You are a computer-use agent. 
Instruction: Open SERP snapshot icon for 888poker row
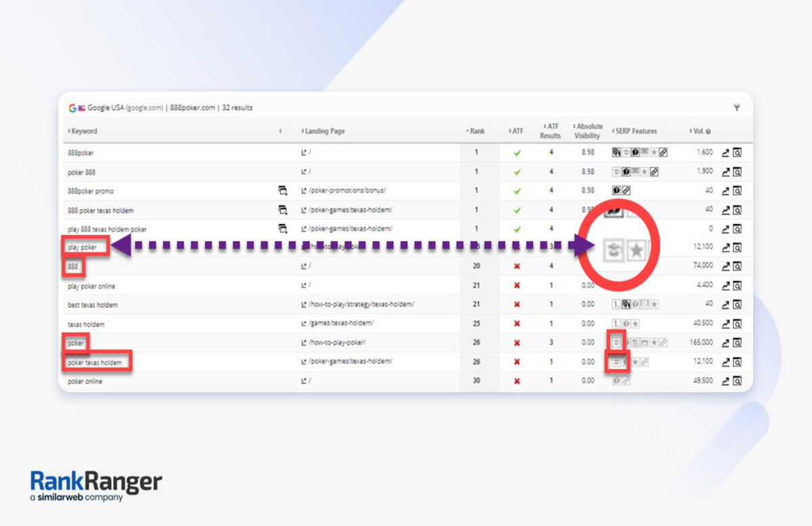pyautogui.click(x=737, y=153)
